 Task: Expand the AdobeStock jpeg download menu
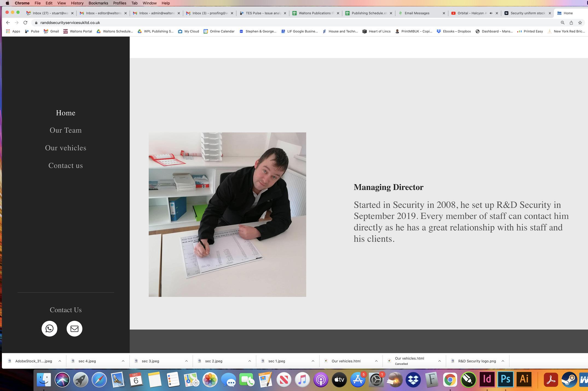[60, 361]
